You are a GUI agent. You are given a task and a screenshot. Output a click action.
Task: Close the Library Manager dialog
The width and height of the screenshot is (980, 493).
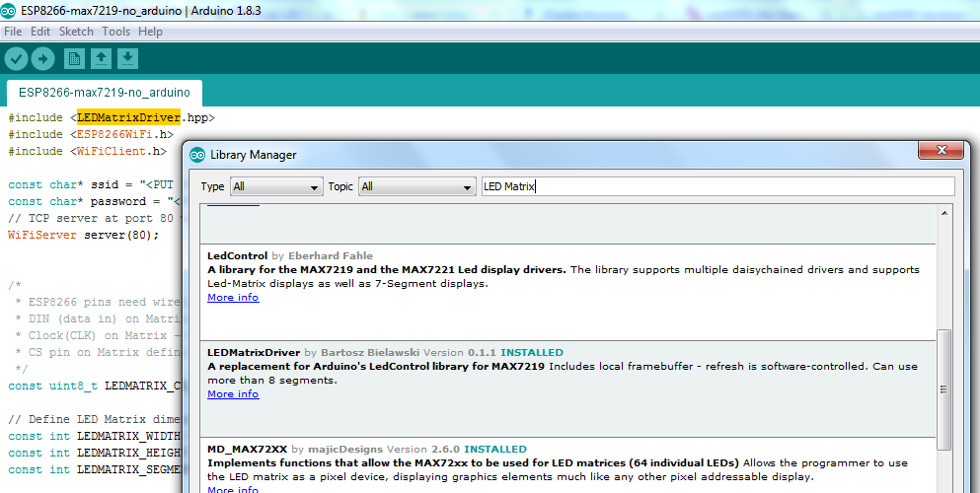pos(942,150)
